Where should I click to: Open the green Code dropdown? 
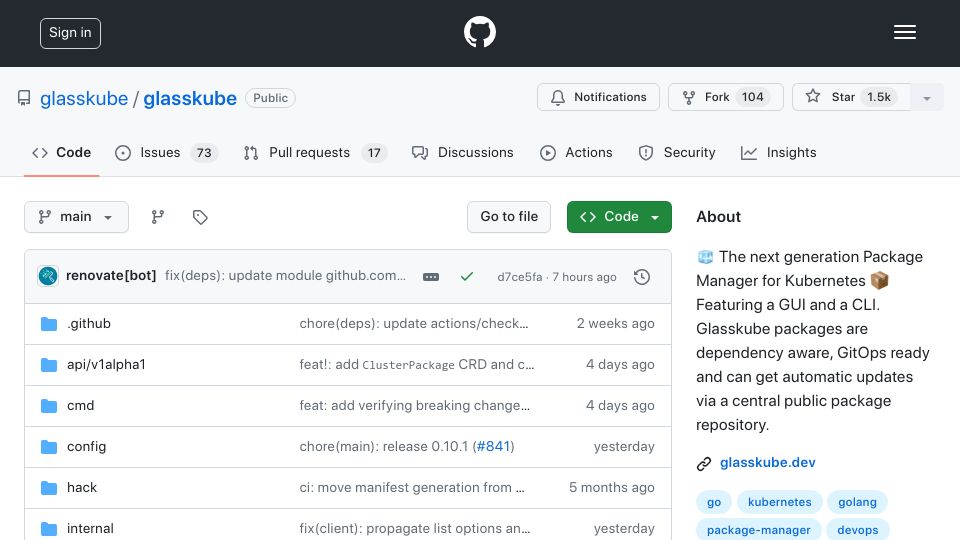619,217
